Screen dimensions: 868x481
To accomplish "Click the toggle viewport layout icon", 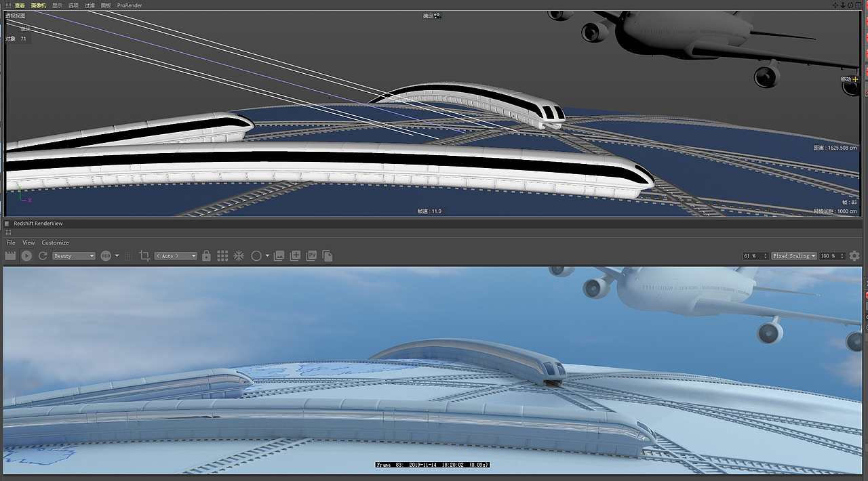I will (858, 5).
